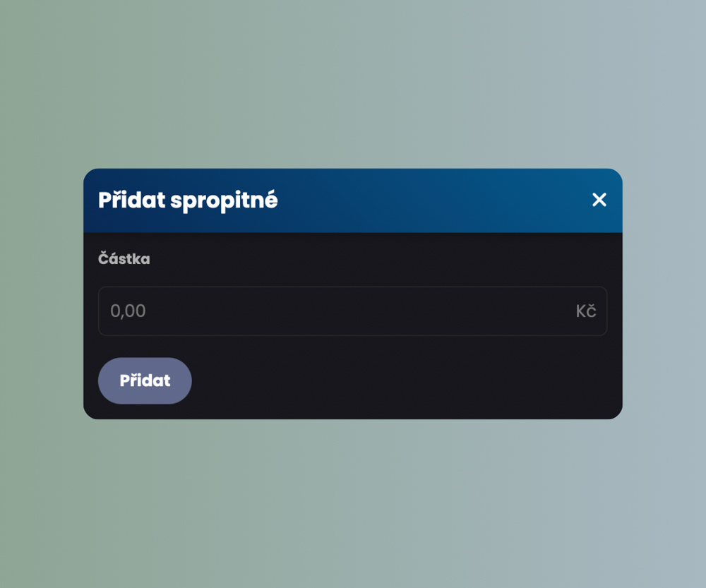Select the tip amount text box
This screenshot has height=588, width=706.
339,311
